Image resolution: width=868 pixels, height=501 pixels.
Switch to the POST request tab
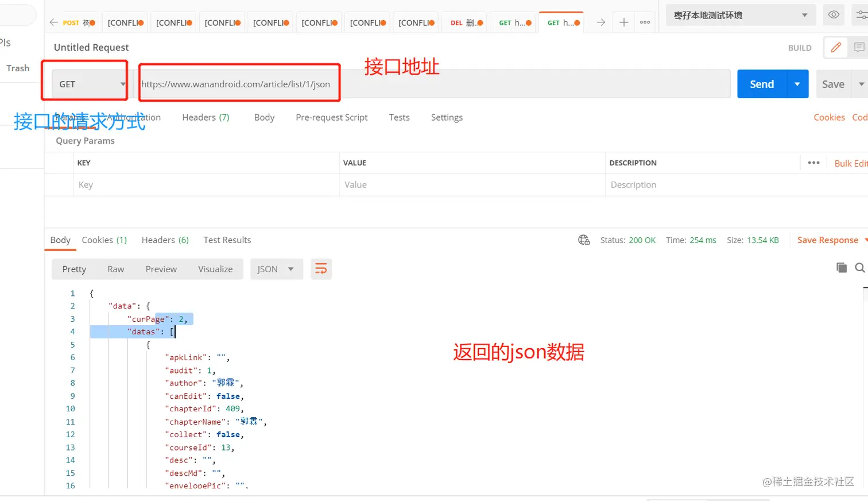click(x=79, y=22)
